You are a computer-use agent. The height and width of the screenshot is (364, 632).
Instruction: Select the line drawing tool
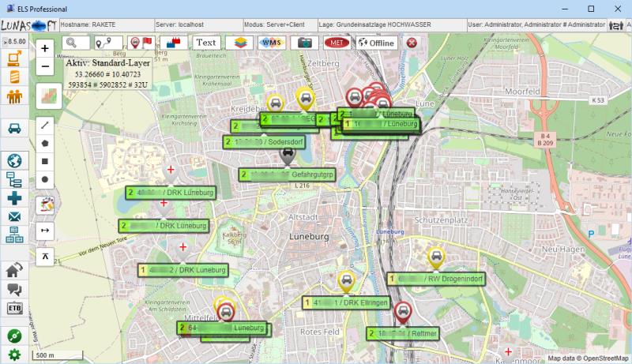(x=45, y=126)
